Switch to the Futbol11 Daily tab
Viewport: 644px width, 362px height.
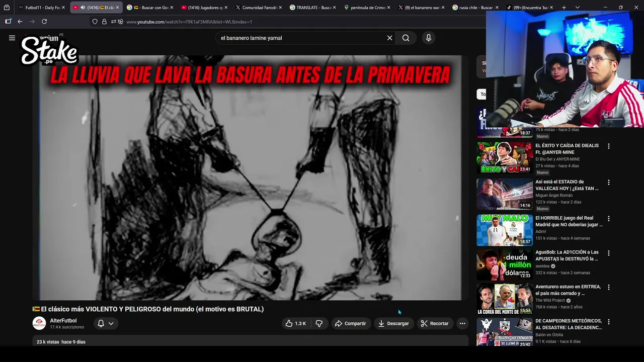41,8
